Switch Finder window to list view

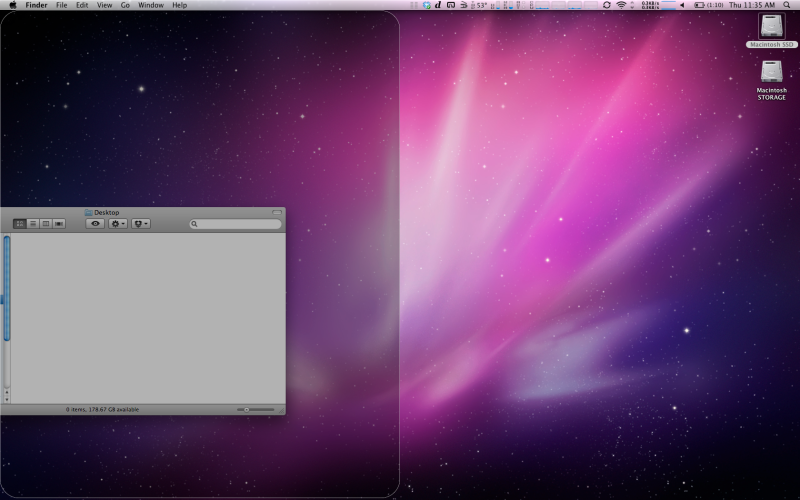33,224
